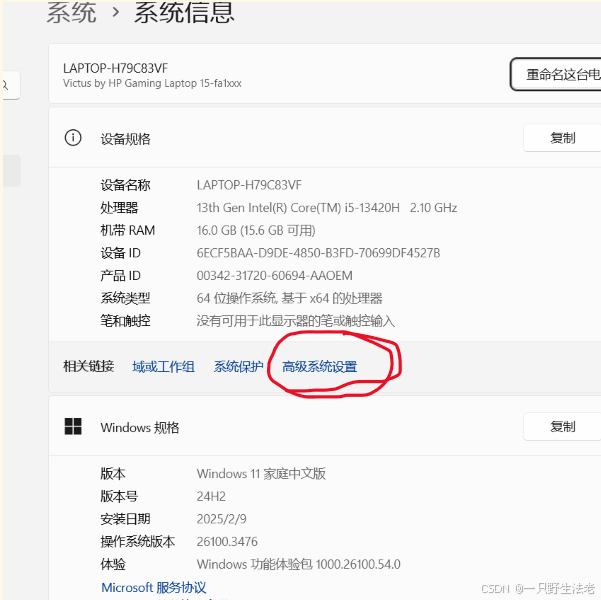The image size is (601, 600).
Task: Select the device name value LAPTOP-H79C83VF
Action: [249, 185]
